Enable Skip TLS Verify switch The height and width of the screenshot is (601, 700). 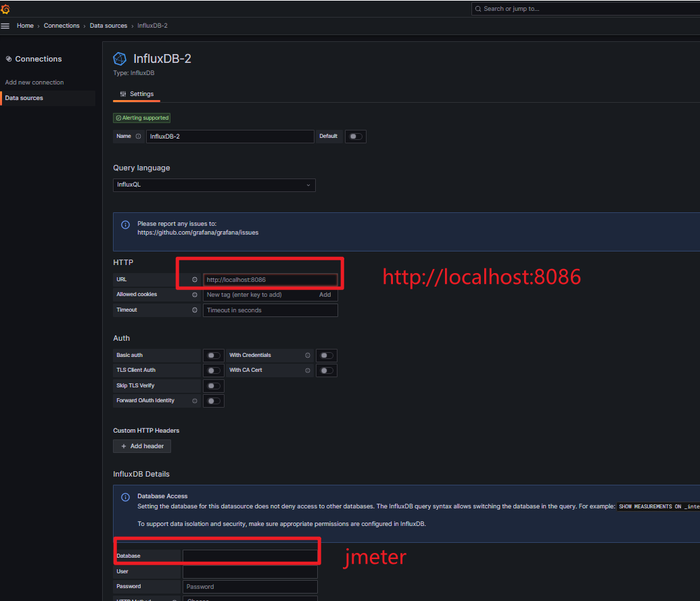214,386
